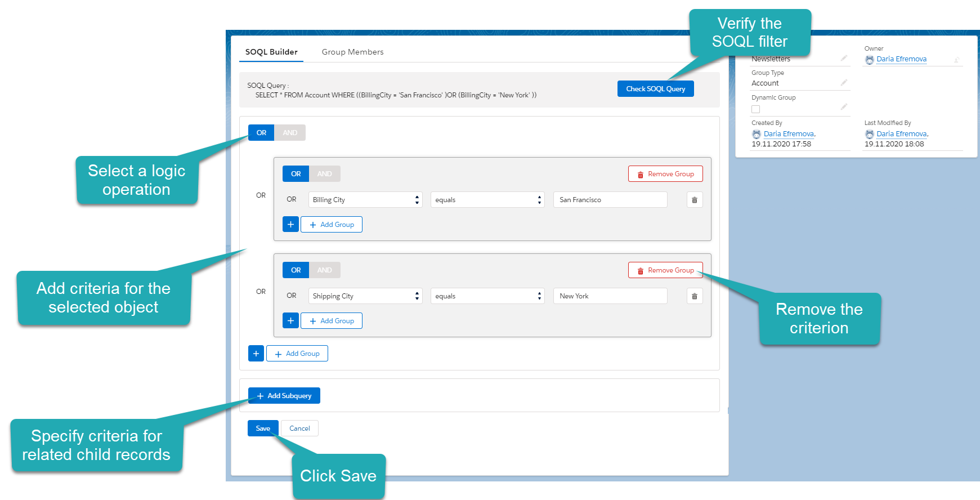Click the Check SOQL Query button
This screenshot has width=980, height=500.
pos(656,89)
